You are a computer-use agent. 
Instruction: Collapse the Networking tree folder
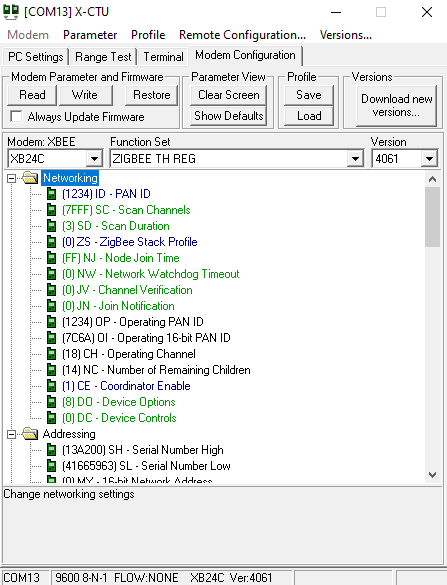[12, 178]
